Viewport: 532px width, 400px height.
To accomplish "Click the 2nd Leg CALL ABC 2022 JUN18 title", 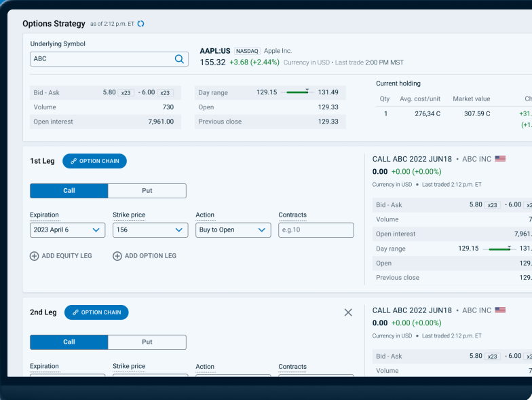I will pos(412,310).
